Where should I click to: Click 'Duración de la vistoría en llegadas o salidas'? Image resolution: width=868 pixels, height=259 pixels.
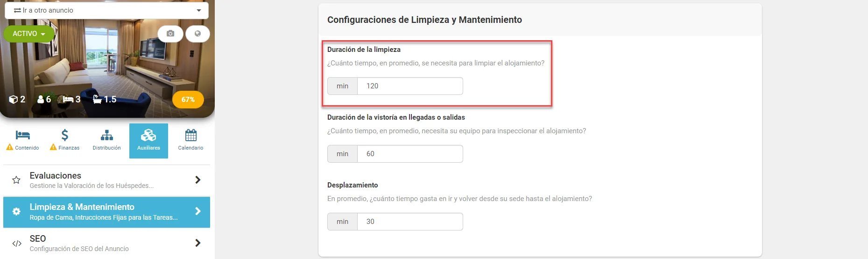pyautogui.click(x=396, y=117)
